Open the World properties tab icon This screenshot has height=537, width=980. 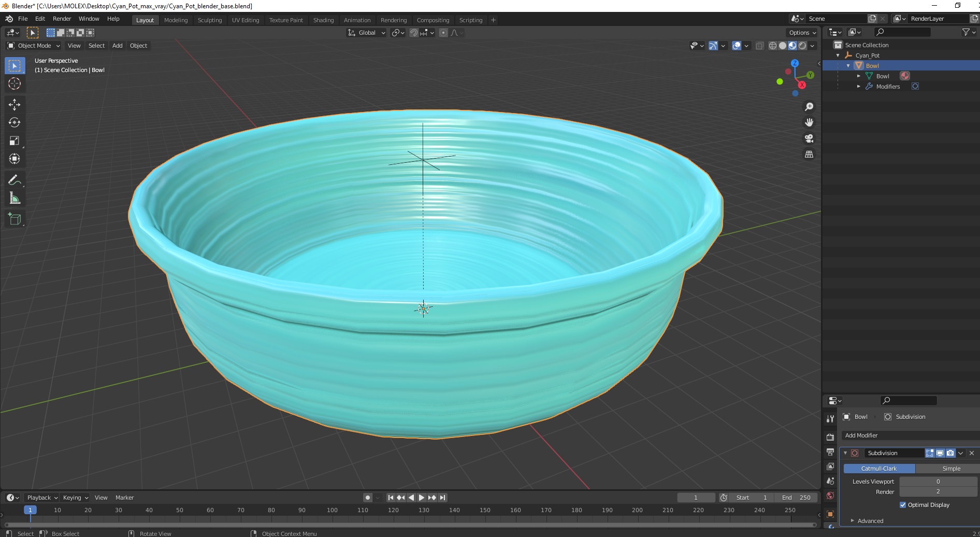pyautogui.click(x=830, y=496)
